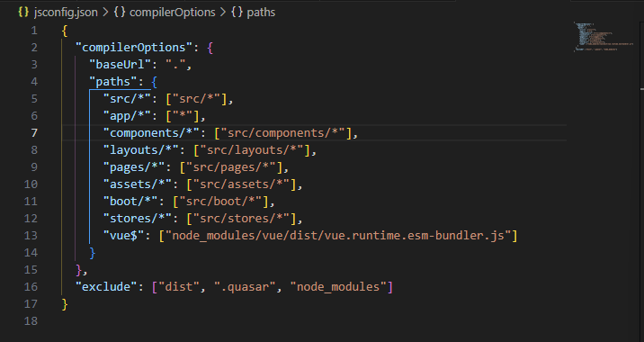Click the closing yellow brace on line 17
The height and width of the screenshot is (342, 644).
(65, 304)
